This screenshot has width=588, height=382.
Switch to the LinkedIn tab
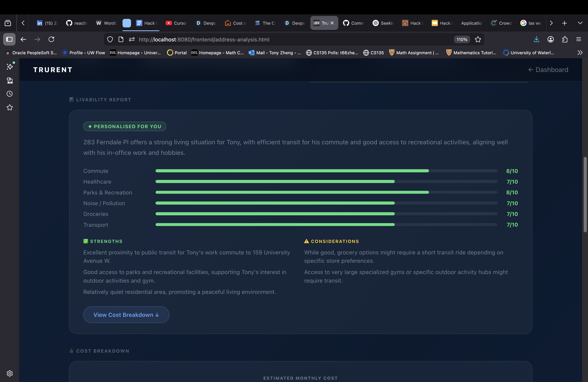(x=47, y=23)
